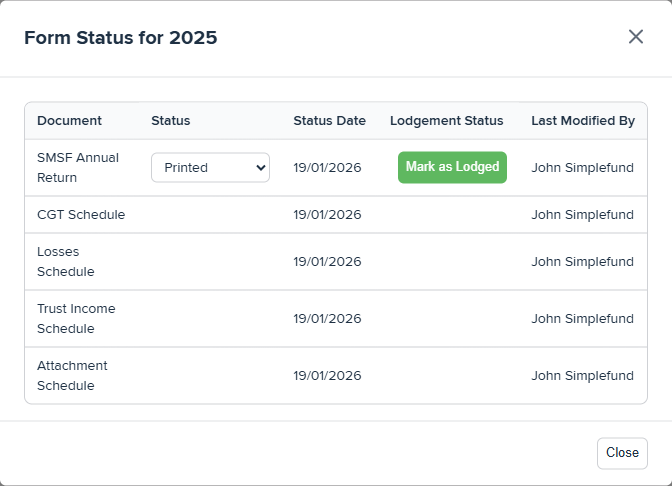Click John Simplefund in Attachment Schedule row
The image size is (672, 486).
pos(582,375)
